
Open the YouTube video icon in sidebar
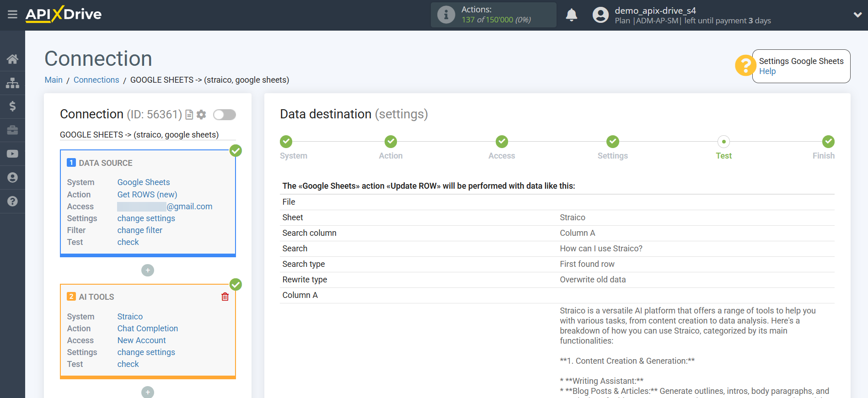(12, 154)
